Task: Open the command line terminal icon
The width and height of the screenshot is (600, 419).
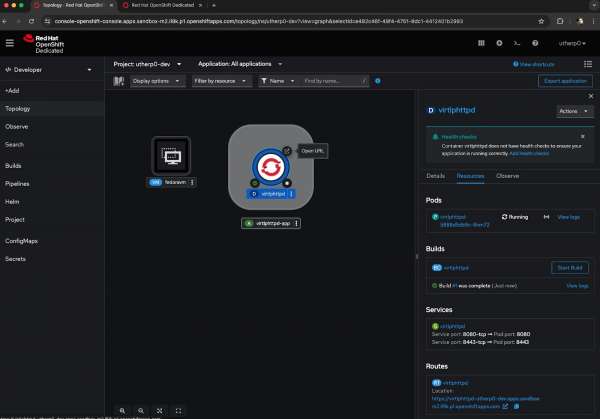Action: click(x=516, y=42)
